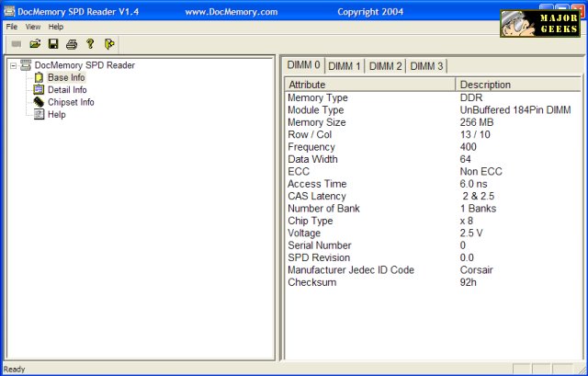Image resolution: width=588 pixels, height=376 pixels.
Task: Open the Help menu in menu bar
Action: click(x=56, y=27)
